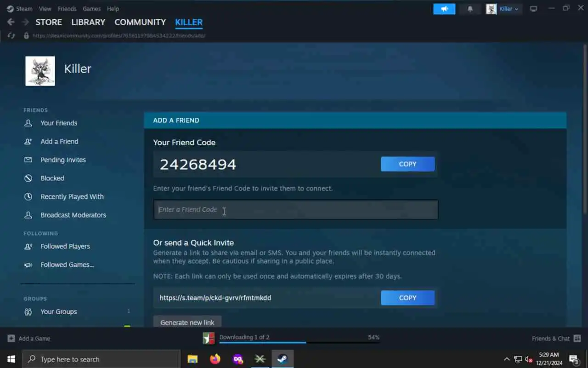This screenshot has height=368, width=588.
Task: Click the Followed Players icon
Action: pos(28,246)
